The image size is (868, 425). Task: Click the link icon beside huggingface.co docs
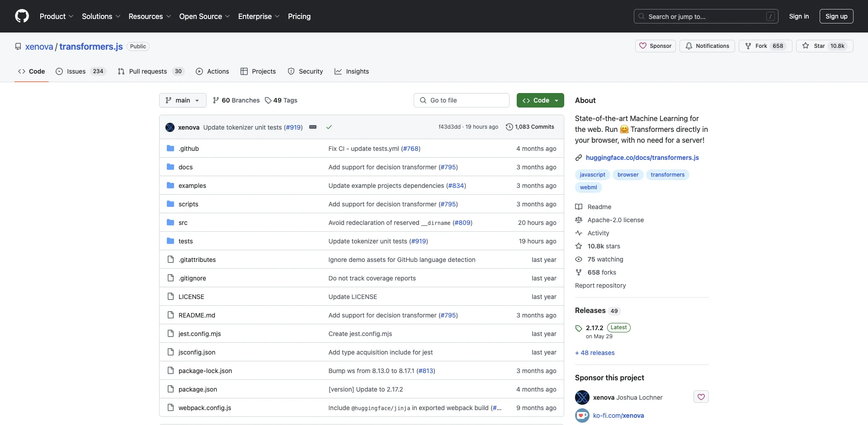(579, 158)
